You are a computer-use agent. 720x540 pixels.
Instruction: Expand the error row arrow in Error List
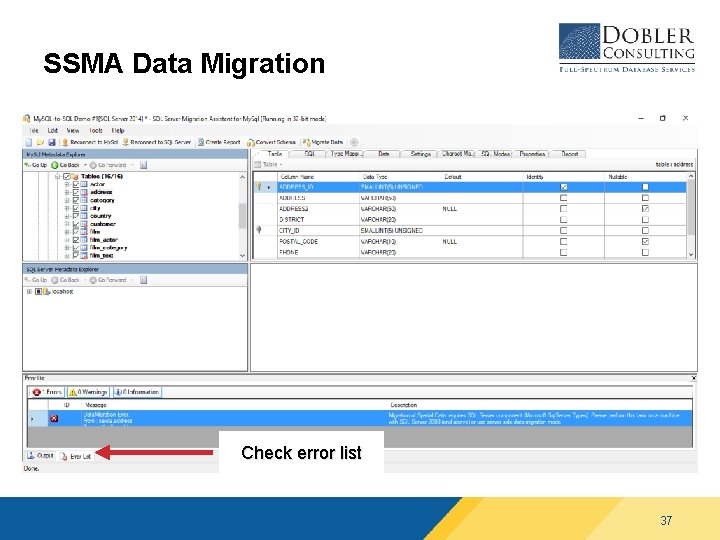pyautogui.click(x=32, y=419)
